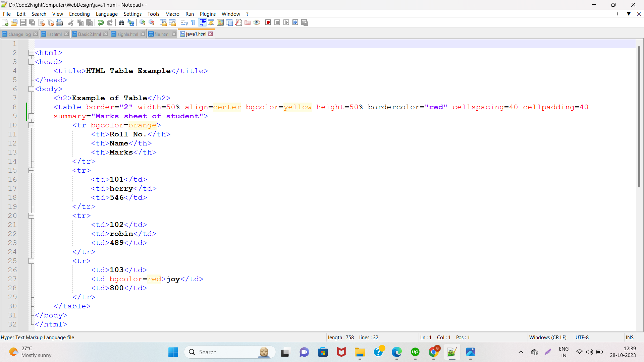Screen dimensions: 644x362
Task: Collapse the orange tr fold at line 10
Action: pyautogui.click(x=31, y=125)
